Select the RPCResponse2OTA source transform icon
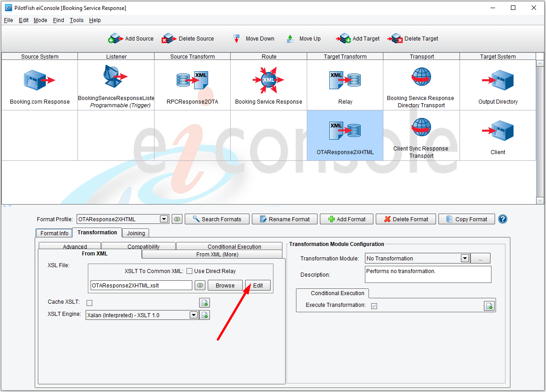 [192, 80]
